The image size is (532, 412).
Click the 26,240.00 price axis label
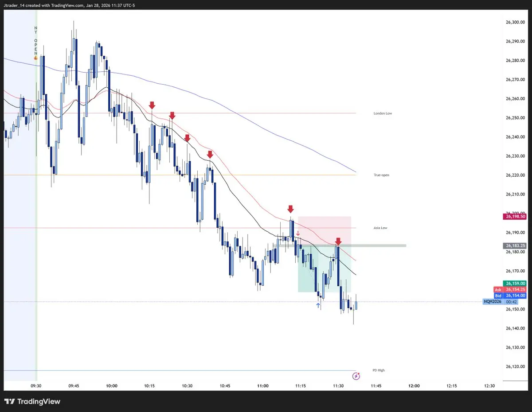[514, 137]
